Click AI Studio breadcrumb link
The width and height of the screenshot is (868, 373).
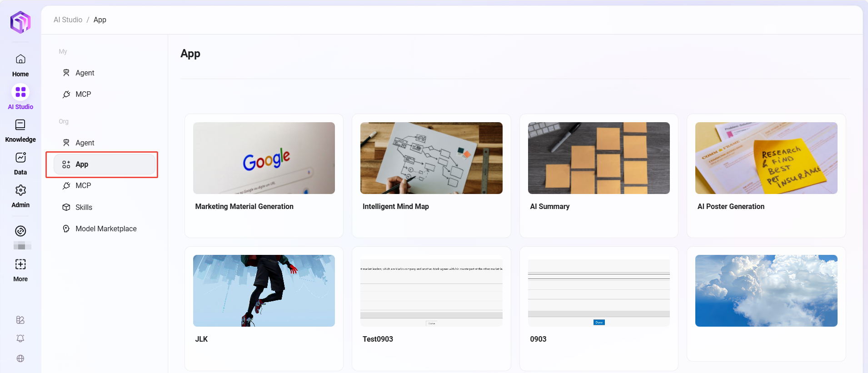coord(68,20)
